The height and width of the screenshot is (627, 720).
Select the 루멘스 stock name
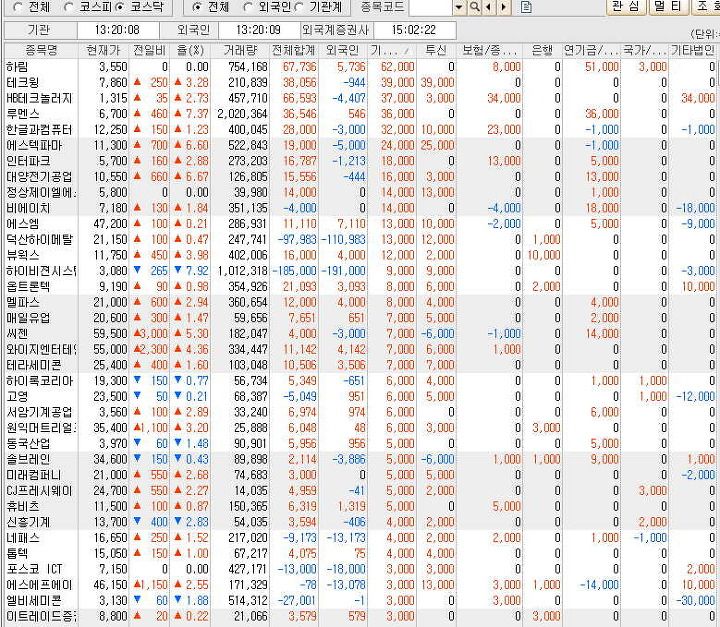click(x=23, y=114)
